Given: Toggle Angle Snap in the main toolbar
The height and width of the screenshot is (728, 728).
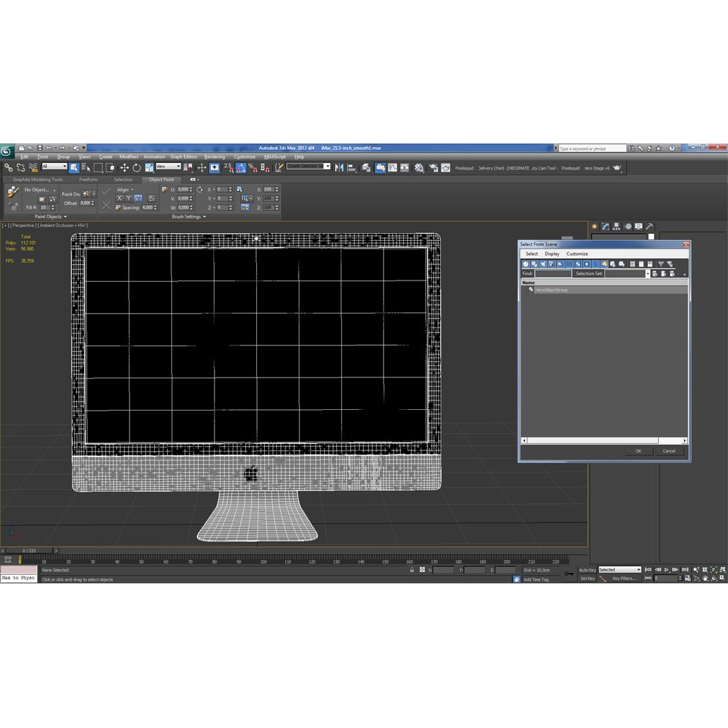Looking at the screenshot, I should coord(241,168).
